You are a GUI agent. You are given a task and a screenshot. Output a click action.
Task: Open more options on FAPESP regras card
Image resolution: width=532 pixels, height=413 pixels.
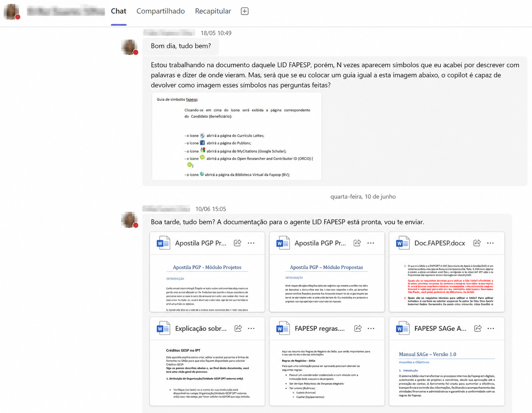(371, 328)
